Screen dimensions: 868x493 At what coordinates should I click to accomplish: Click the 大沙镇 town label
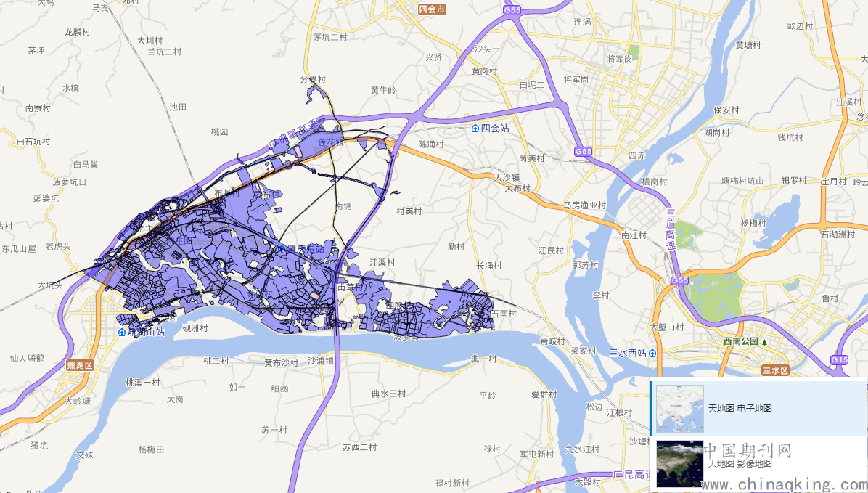(x=507, y=177)
